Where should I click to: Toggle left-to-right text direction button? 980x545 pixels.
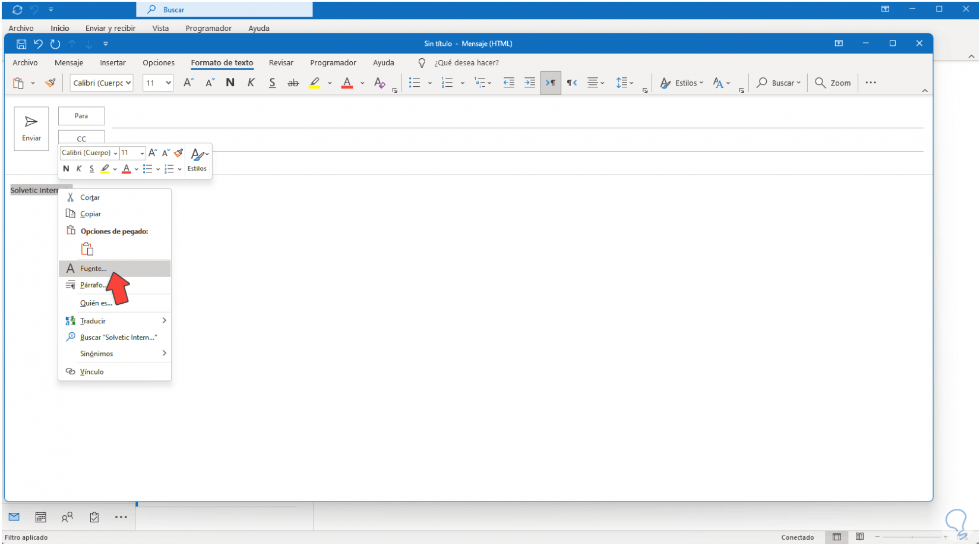pos(551,83)
